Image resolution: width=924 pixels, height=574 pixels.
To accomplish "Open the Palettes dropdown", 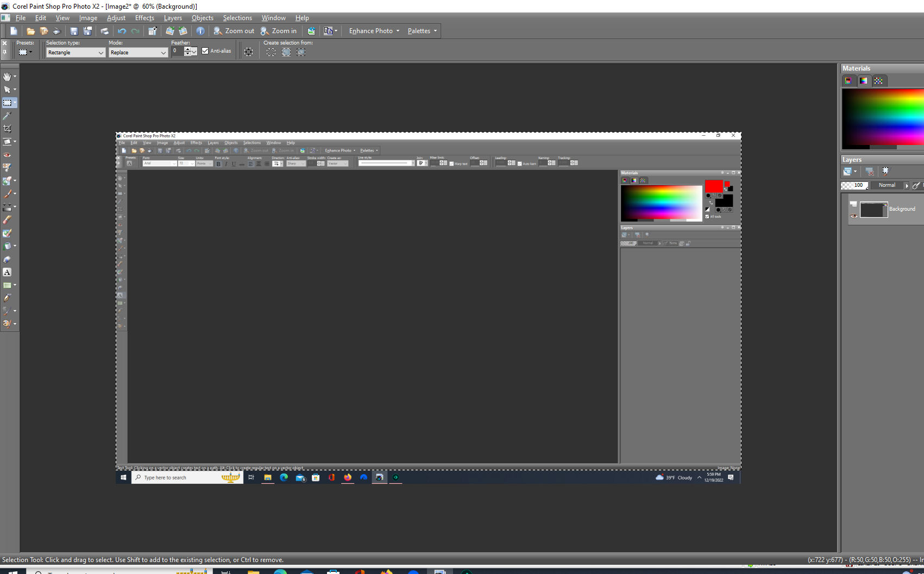I will pyautogui.click(x=422, y=31).
